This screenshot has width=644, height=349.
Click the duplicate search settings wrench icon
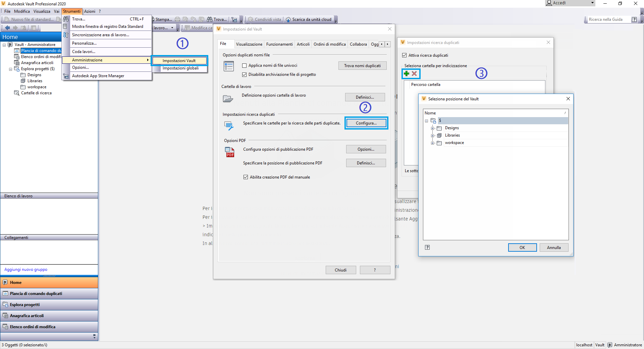[x=229, y=126]
